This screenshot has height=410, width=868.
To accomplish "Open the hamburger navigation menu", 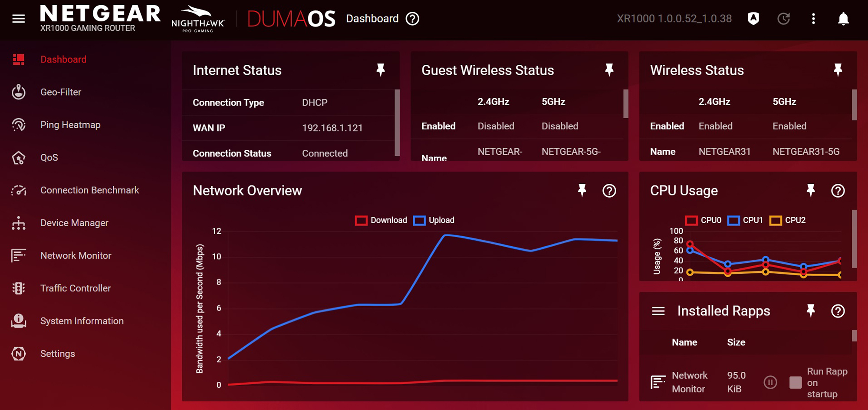I will click(x=18, y=19).
